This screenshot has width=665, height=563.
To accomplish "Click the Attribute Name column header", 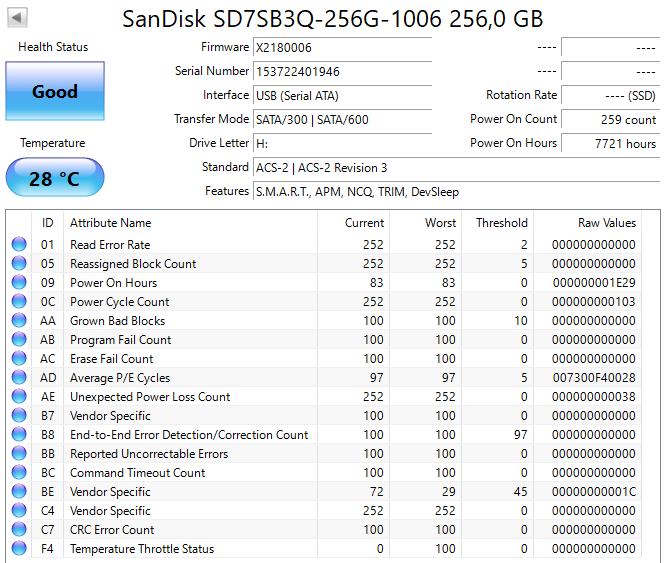I will 110,223.
